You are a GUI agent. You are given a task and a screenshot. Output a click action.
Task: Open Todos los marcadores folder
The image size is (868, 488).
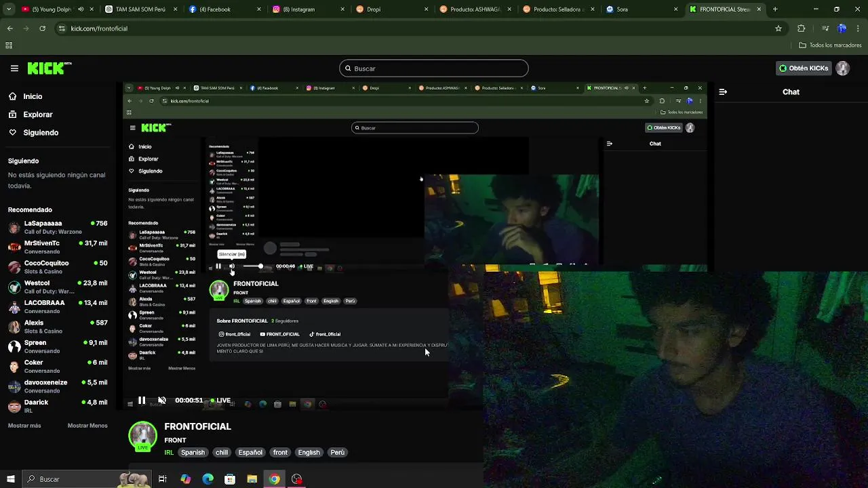(x=830, y=45)
